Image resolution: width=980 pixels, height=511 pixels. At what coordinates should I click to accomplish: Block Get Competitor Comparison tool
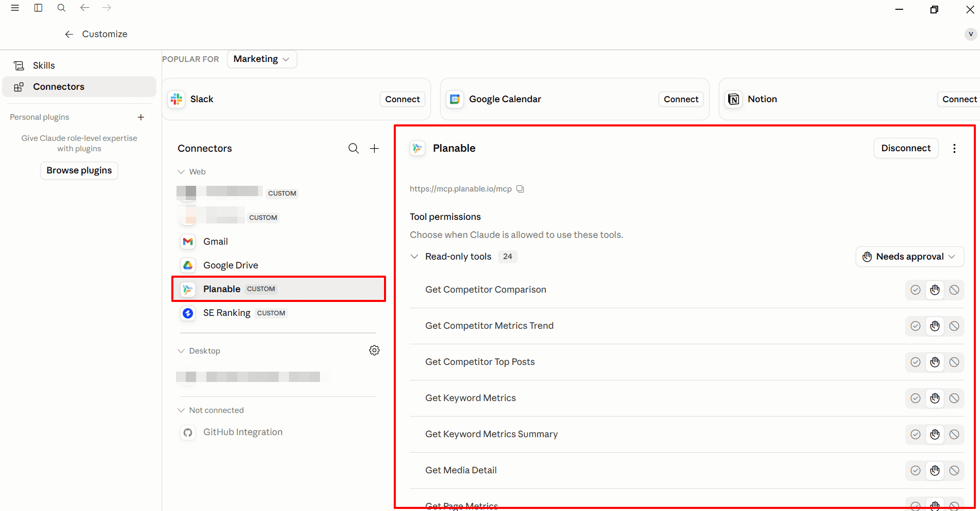(x=954, y=290)
